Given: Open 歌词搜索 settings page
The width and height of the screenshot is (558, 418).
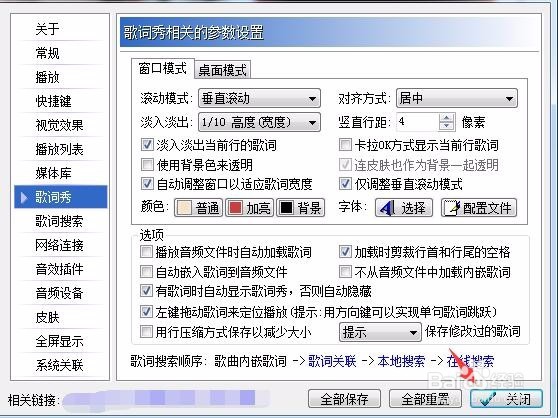Looking at the screenshot, I should [x=59, y=221].
